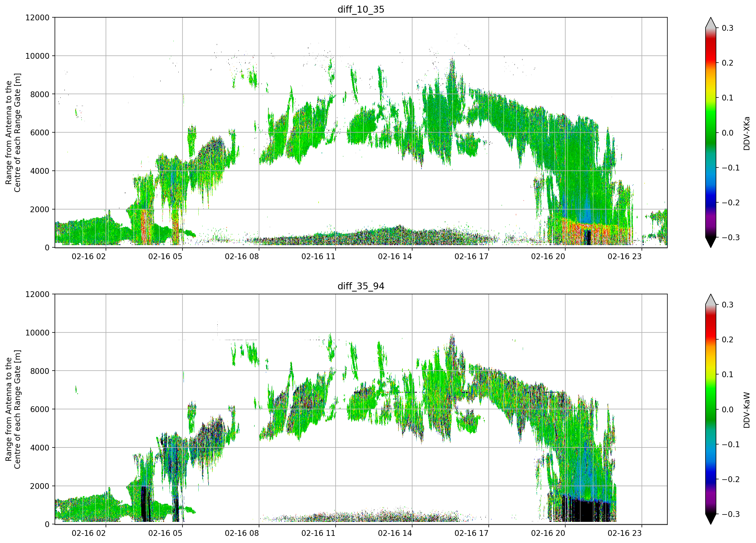Click the 02-16 23 label under diff_35_94
The image size is (756, 543).
click(x=625, y=533)
